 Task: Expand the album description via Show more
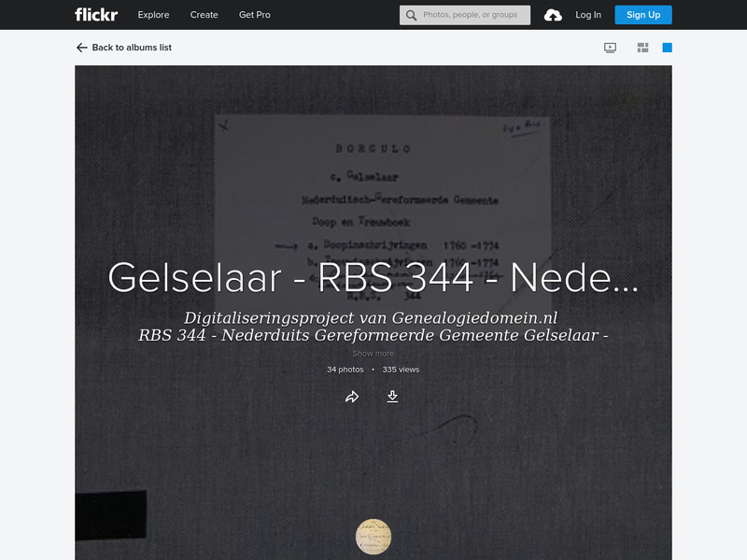pos(373,353)
